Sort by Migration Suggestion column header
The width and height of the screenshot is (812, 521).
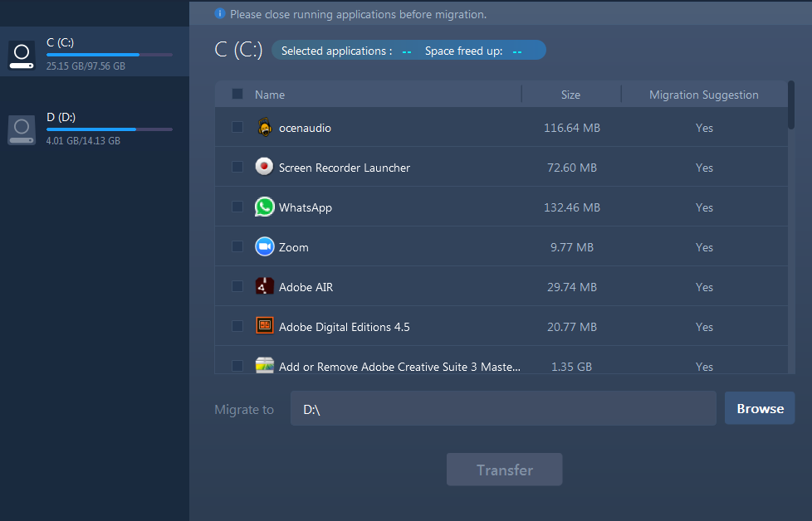(704, 95)
